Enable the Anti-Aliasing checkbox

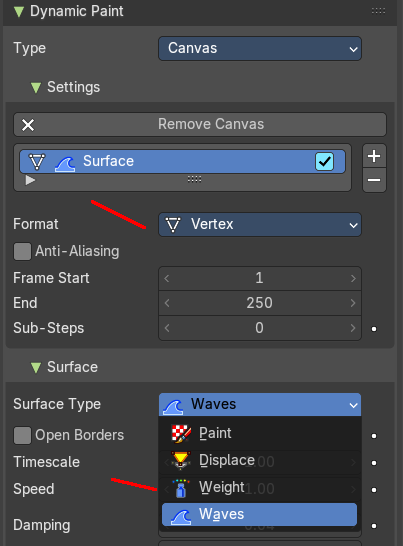pyautogui.click(x=22, y=251)
